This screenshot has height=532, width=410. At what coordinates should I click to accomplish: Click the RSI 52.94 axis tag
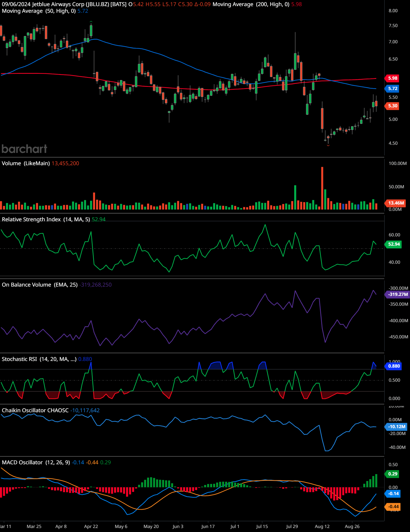point(394,244)
